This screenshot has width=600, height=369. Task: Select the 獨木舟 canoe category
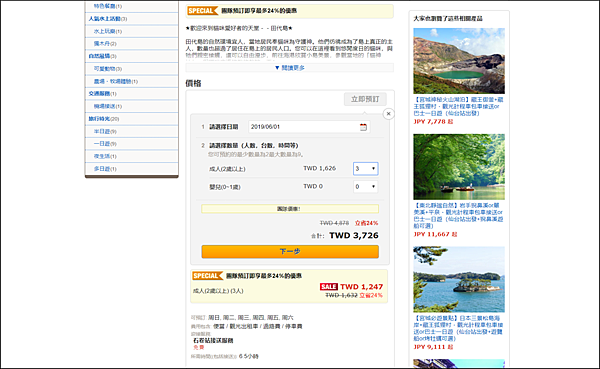(105, 44)
